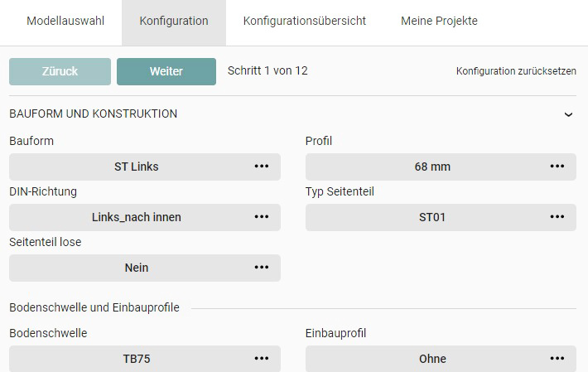Screen dimensions: 588x372
Task: Open the Typ Seitenteil selector showing ST01
Action: coord(432,217)
